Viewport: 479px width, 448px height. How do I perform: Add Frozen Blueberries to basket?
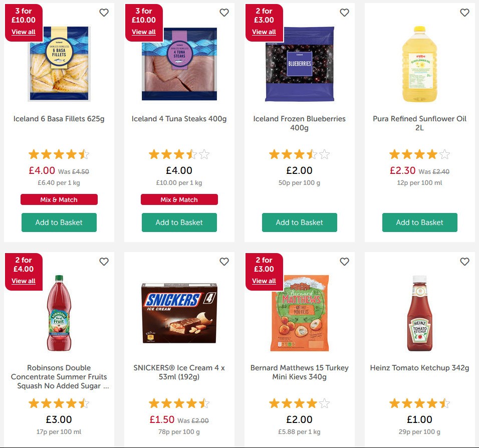coord(299,222)
